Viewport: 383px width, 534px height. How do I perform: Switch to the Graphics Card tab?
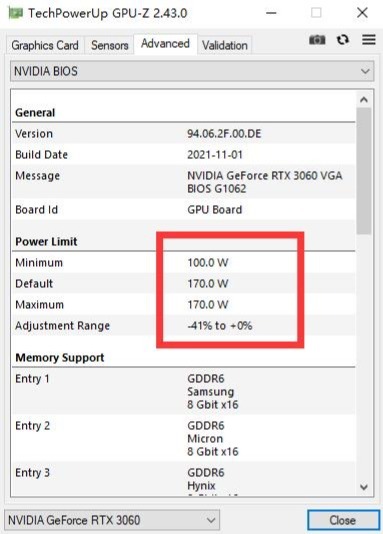click(x=45, y=45)
